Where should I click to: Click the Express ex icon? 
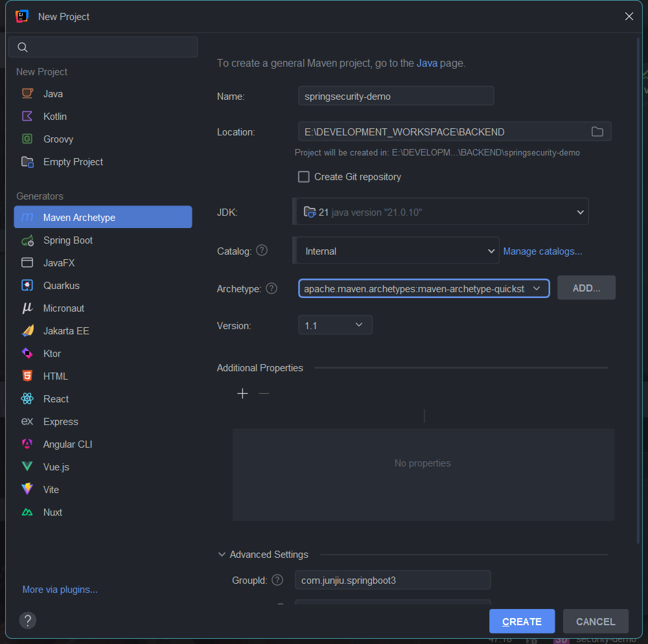point(27,421)
